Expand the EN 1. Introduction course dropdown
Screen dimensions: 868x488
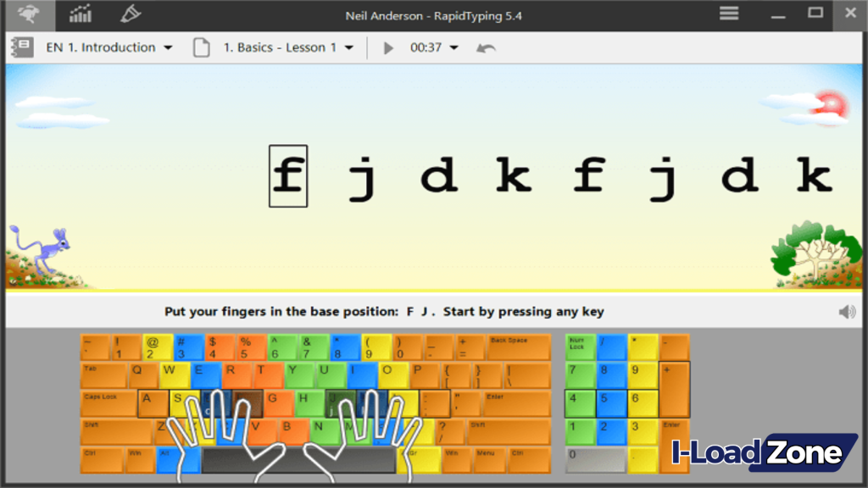click(167, 47)
